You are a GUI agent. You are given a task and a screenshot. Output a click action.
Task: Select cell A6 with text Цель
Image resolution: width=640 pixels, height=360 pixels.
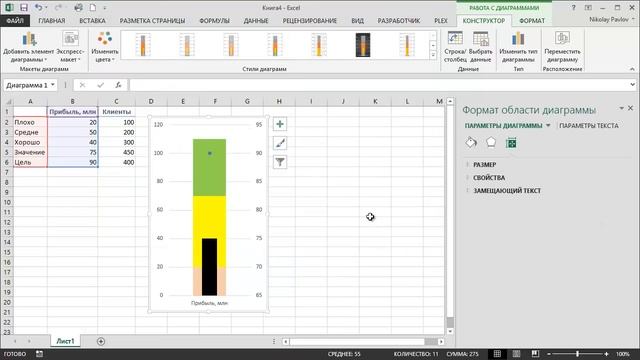point(30,162)
